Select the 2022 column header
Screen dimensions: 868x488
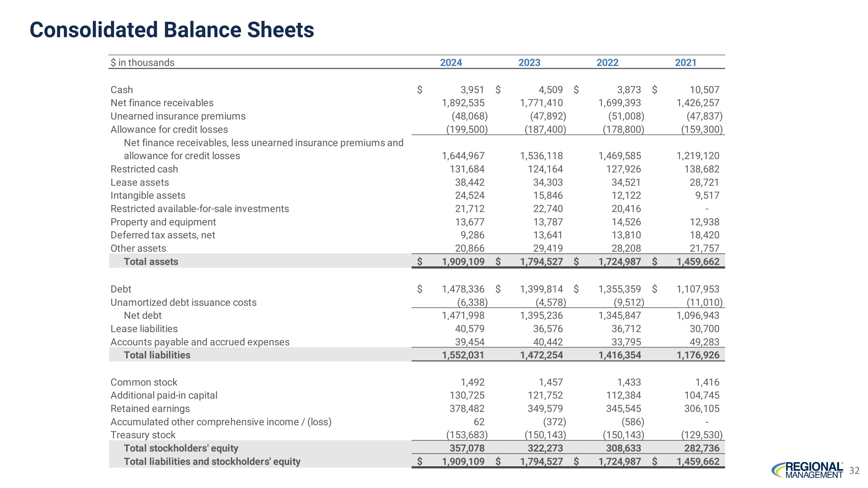(607, 63)
